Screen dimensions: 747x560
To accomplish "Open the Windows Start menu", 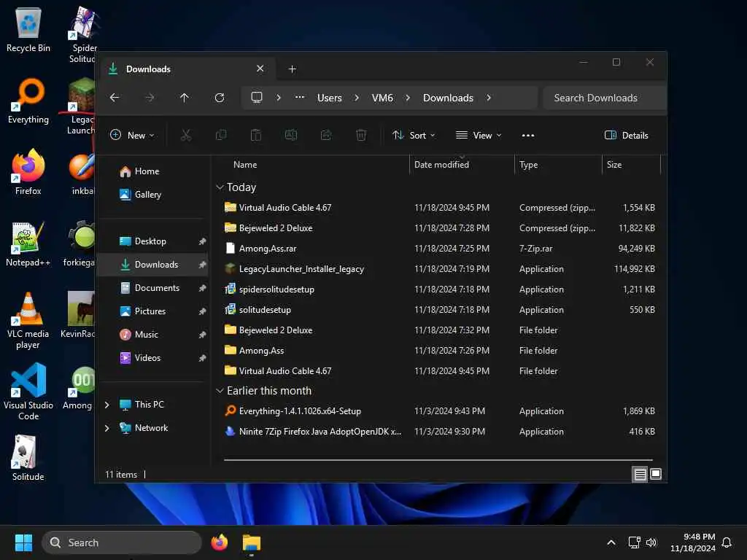I will (23, 542).
